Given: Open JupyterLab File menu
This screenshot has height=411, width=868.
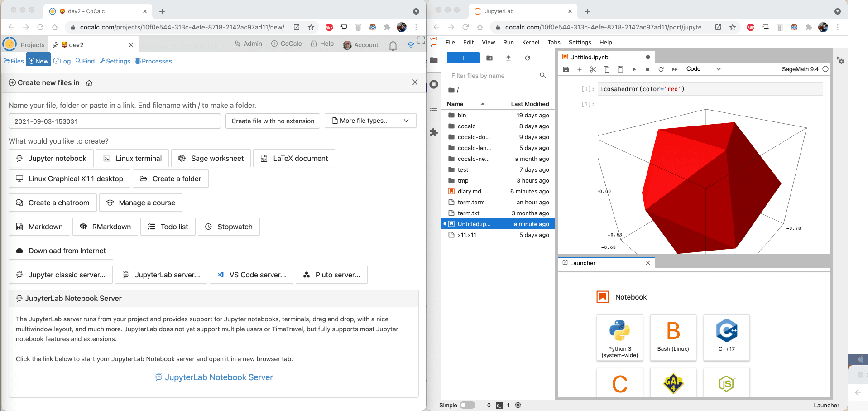Looking at the screenshot, I should 450,42.
